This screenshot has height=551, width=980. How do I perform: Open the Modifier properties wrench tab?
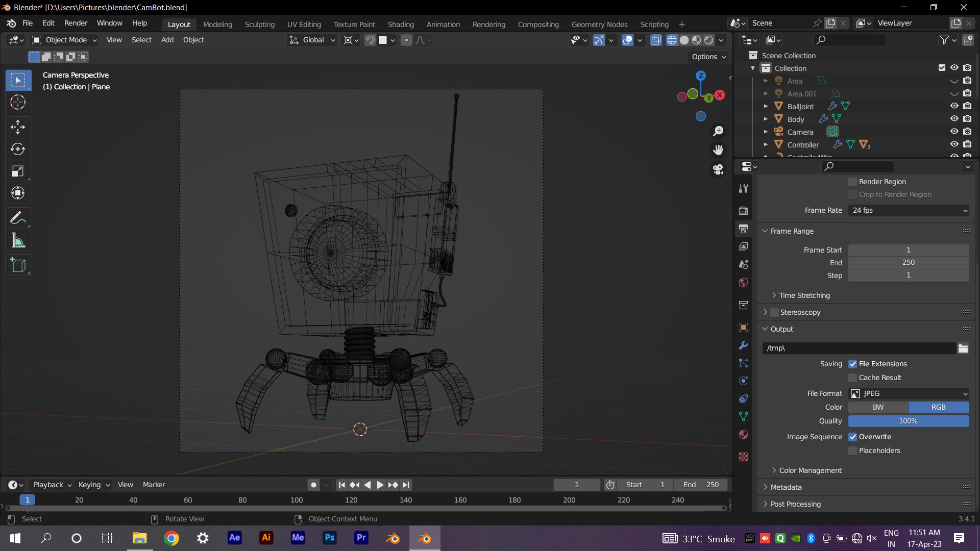point(743,345)
